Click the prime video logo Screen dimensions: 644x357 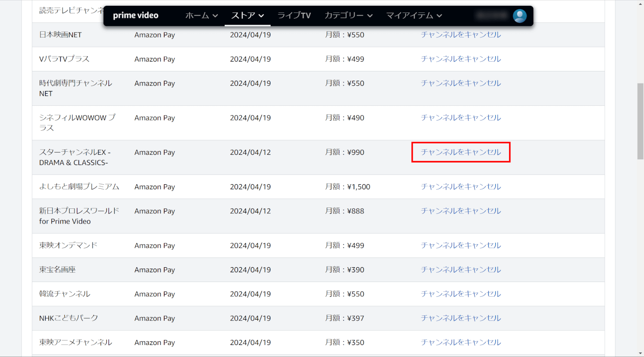click(x=136, y=16)
